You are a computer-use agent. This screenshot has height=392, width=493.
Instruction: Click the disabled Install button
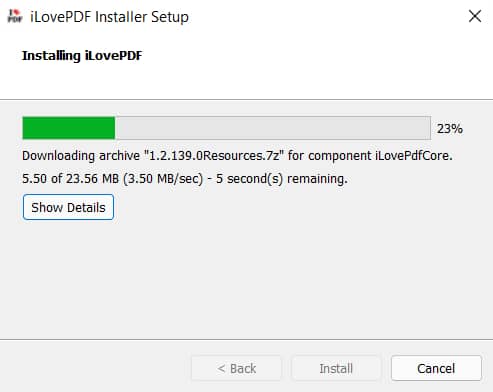coord(336,368)
